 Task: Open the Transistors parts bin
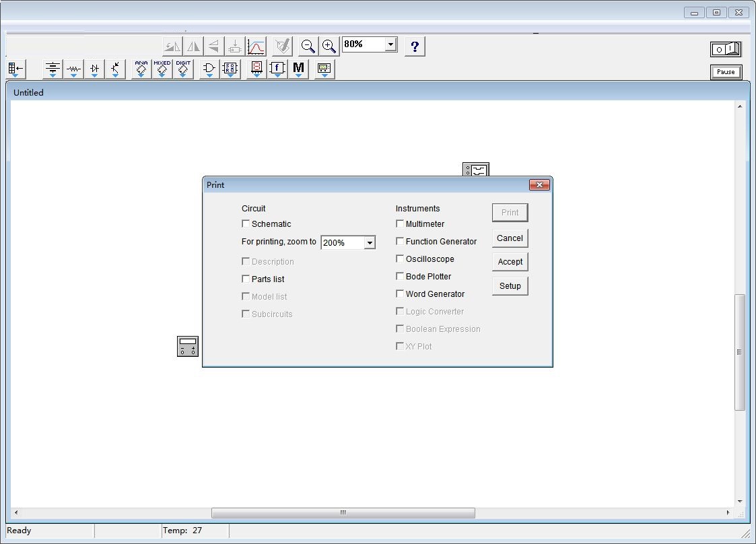[x=116, y=69]
